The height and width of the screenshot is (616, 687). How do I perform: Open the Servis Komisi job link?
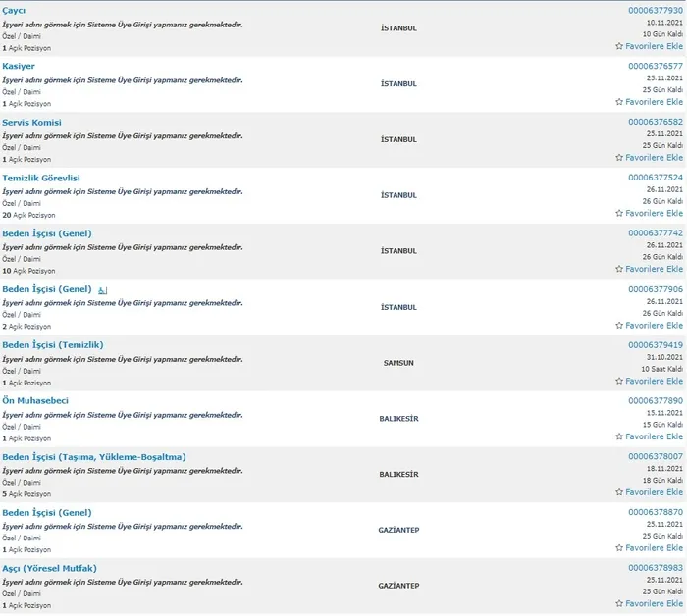pos(32,122)
